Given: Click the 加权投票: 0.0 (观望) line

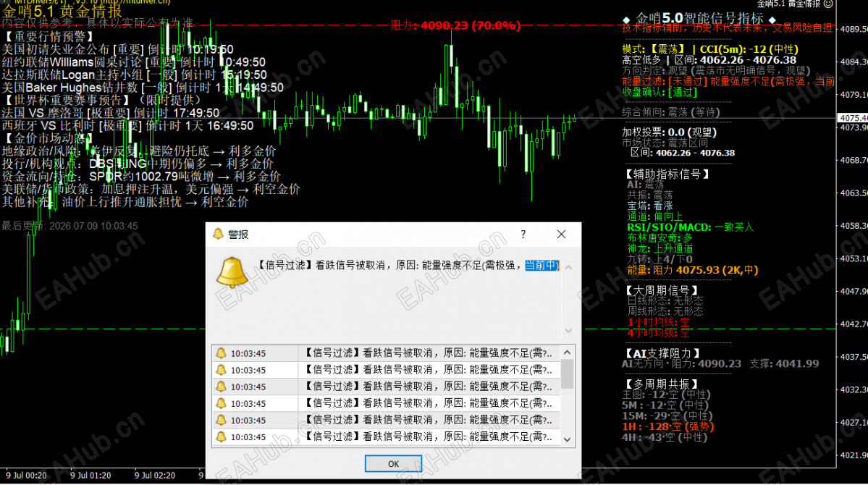Looking at the screenshot, I should (669, 132).
